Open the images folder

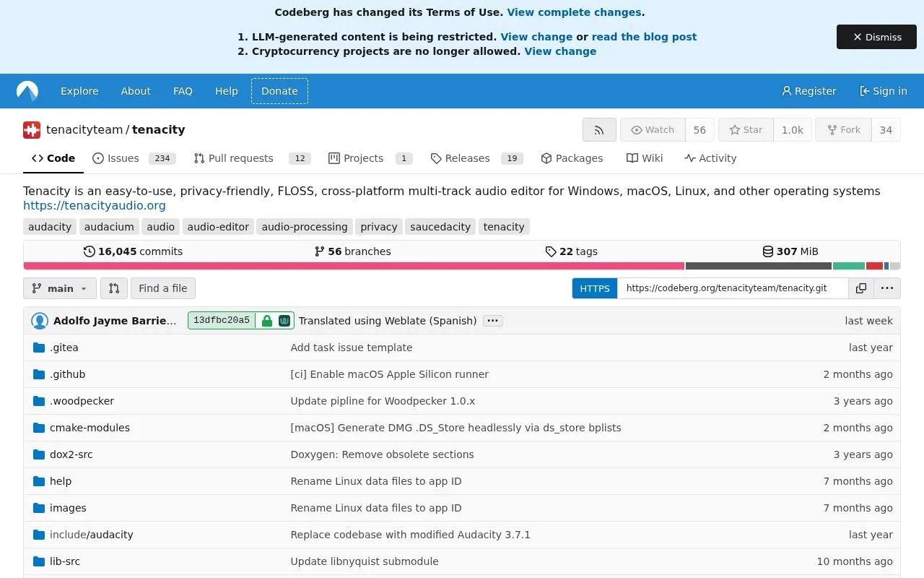(68, 508)
